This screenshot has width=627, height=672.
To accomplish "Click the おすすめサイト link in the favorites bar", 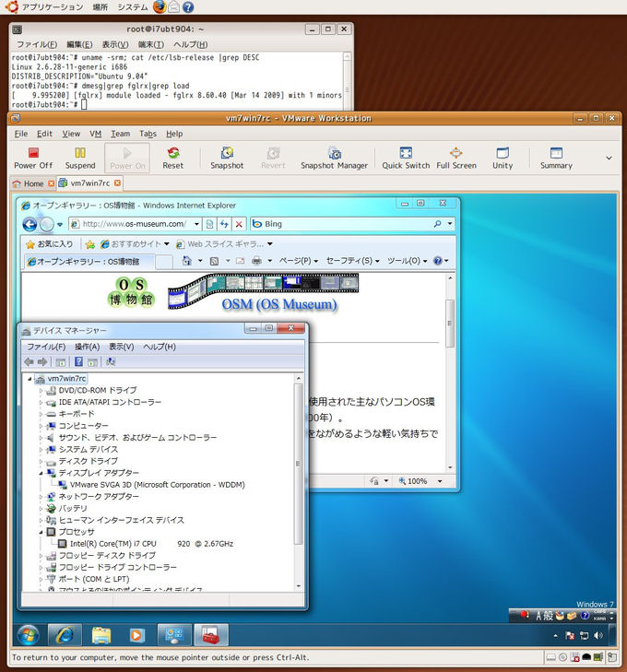I will (135, 244).
